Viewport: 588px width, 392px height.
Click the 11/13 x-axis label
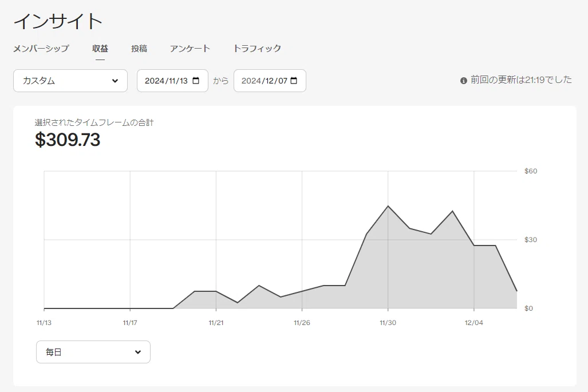pyautogui.click(x=44, y=323)
